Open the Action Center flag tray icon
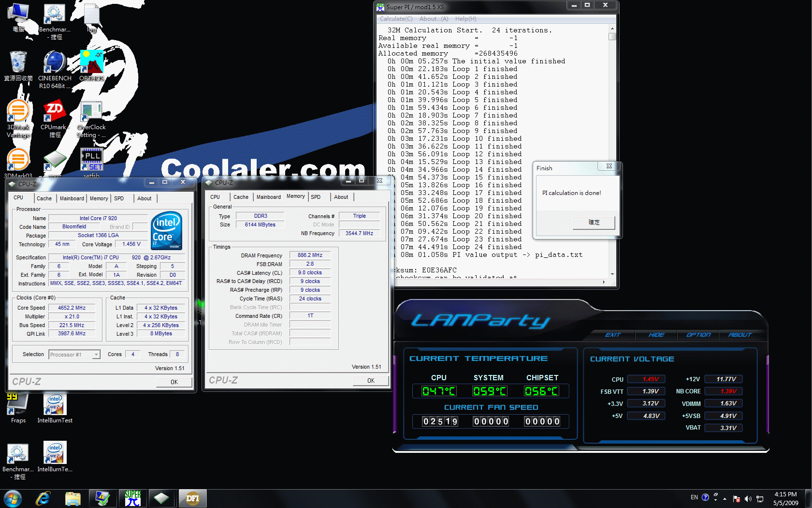 pos(737,498)
